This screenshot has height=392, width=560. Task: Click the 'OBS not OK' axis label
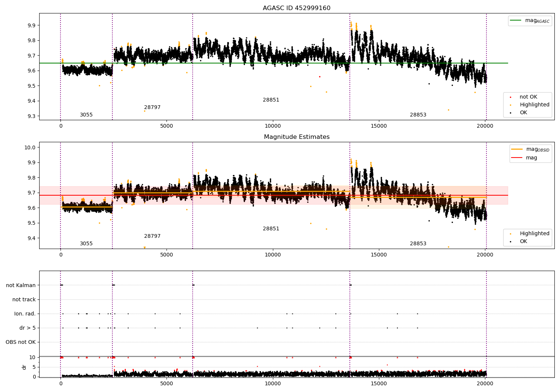pyautogui.click(x=21, y=342)
